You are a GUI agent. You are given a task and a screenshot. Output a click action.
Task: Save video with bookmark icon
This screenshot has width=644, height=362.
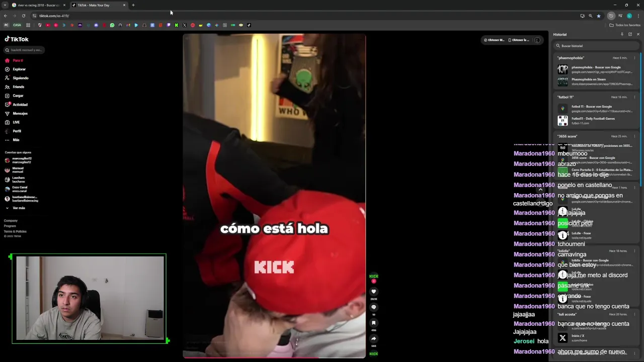tap(373, 323)
